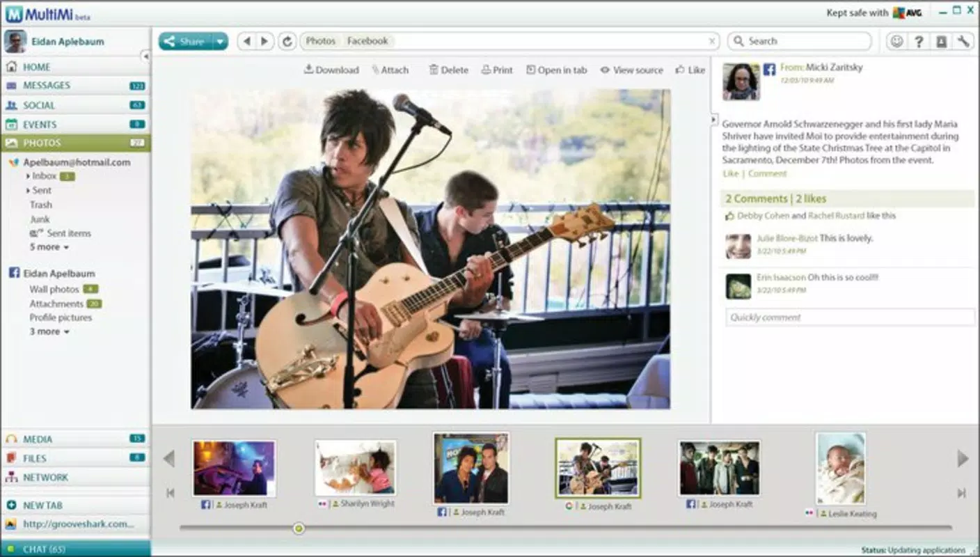Refresh the current page
Viewport: 980px width, 557px height.
pyautogui.click(x=287, y=41)
